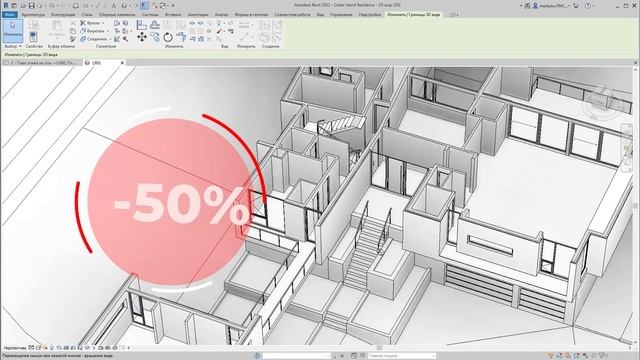Expand the Вырезать dropdown arrow

click(108, 31)
